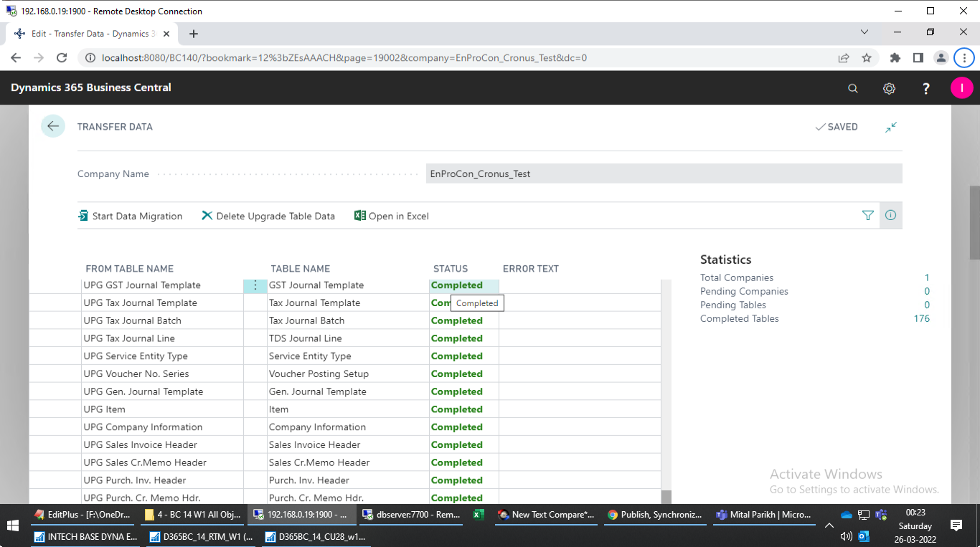This screenshot has width=980, height=547.
Task: Open a new browser tab
Action: (194, 34)
